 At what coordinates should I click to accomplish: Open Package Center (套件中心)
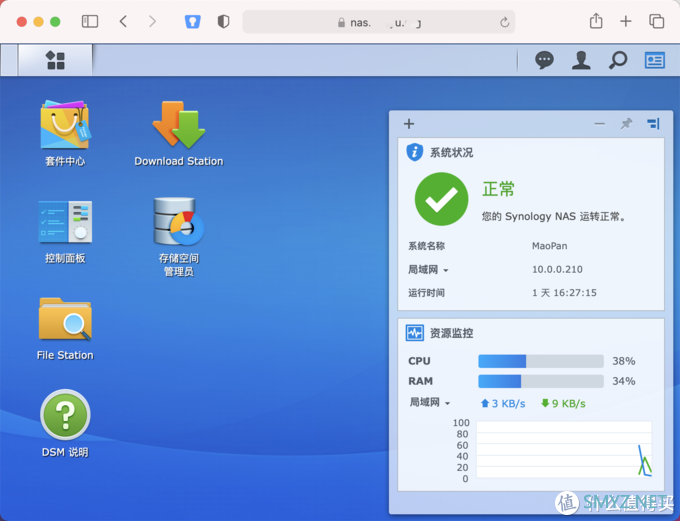[65, 134]
